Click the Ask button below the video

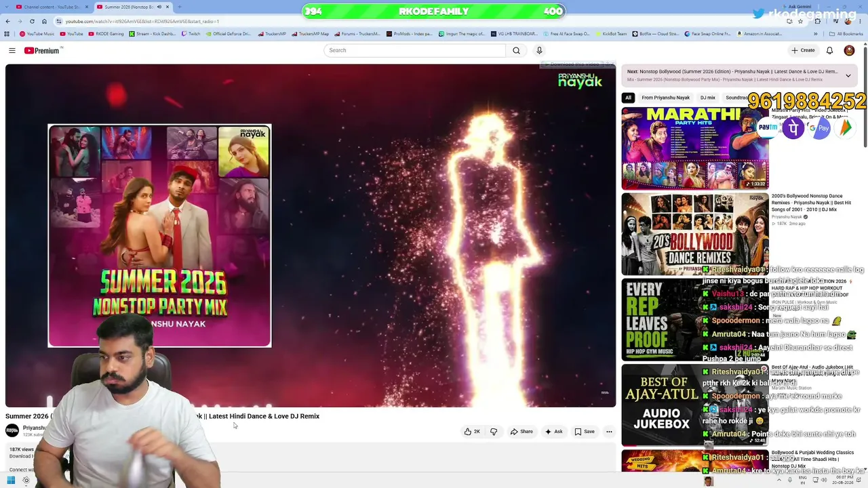click(x=553, y=432)
